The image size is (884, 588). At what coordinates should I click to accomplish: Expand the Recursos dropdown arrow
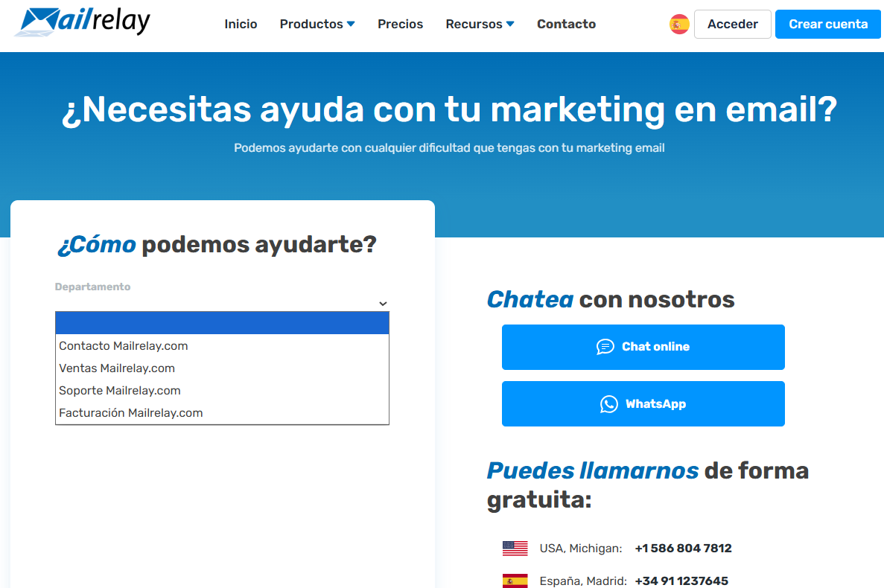click(x=510, y=25)
